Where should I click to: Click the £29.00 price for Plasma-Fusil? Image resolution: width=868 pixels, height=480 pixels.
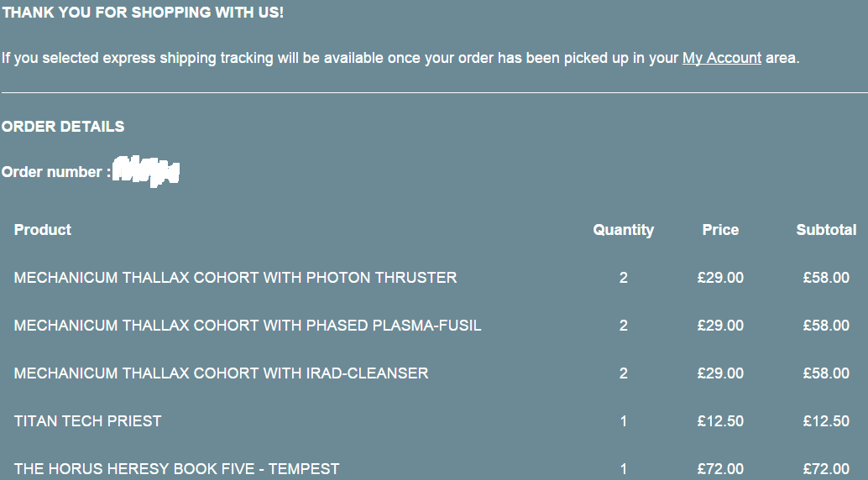click(720, 326)
